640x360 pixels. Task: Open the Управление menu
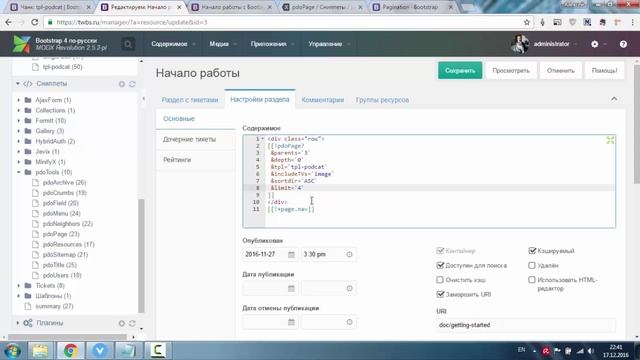tap(329, 44)
